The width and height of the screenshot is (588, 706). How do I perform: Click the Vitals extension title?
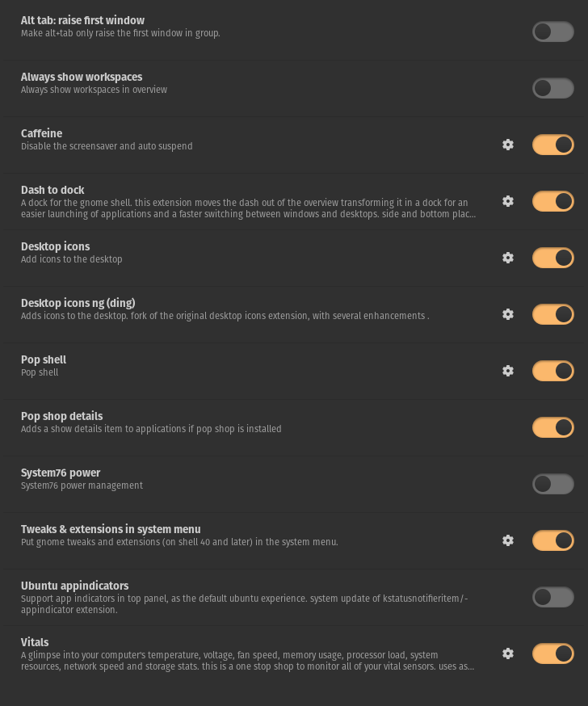[36, 642]
